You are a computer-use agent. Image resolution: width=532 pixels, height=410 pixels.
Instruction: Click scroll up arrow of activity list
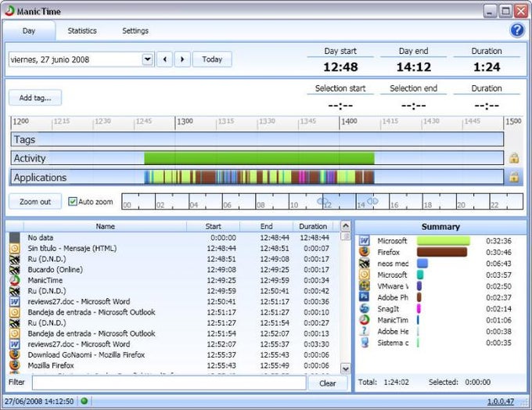(x=345, y=225)
